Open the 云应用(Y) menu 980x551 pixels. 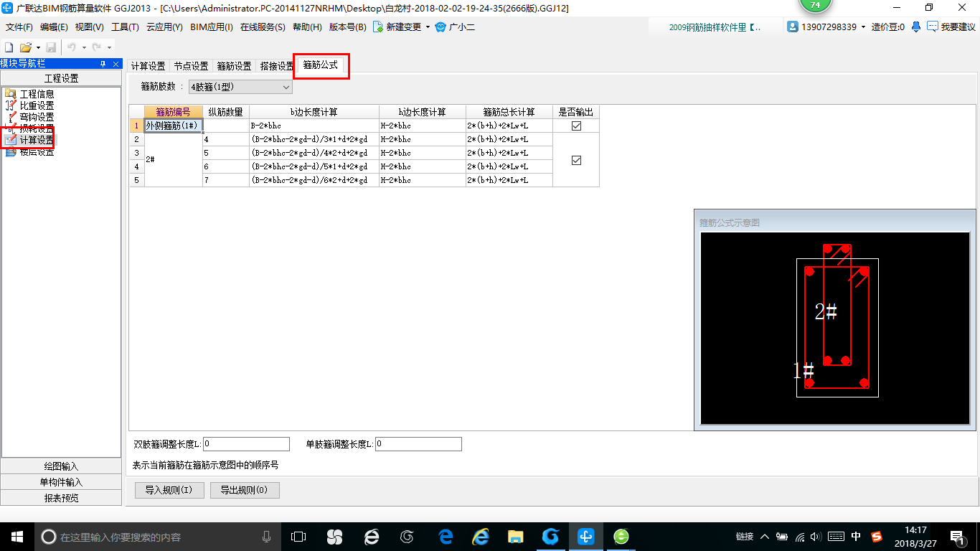(164, 27)
